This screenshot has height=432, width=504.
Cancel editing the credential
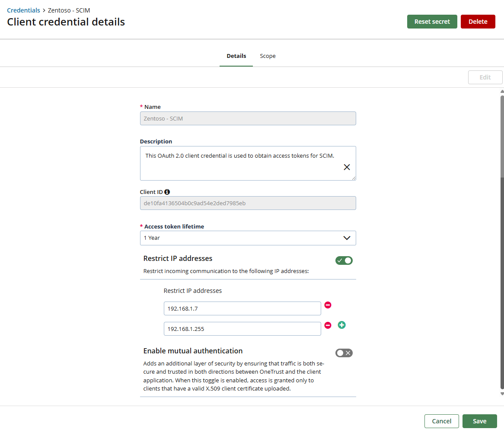tap(441, 421)
